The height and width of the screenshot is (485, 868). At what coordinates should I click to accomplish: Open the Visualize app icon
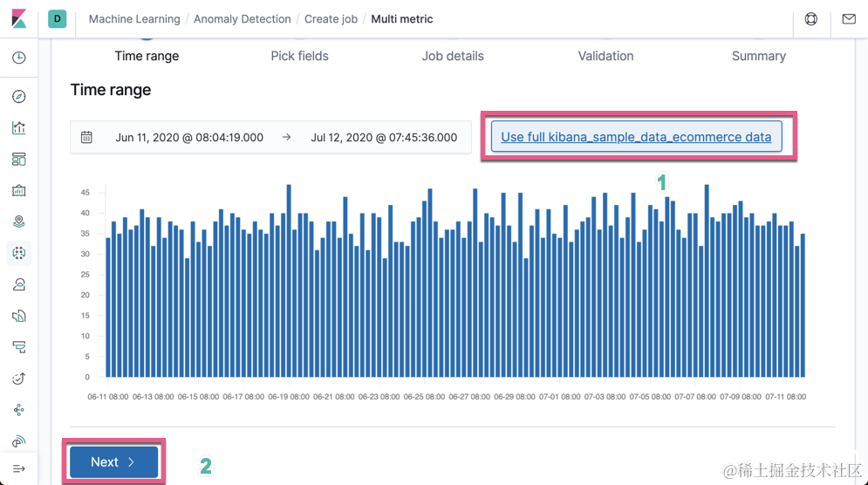[19, 128]
